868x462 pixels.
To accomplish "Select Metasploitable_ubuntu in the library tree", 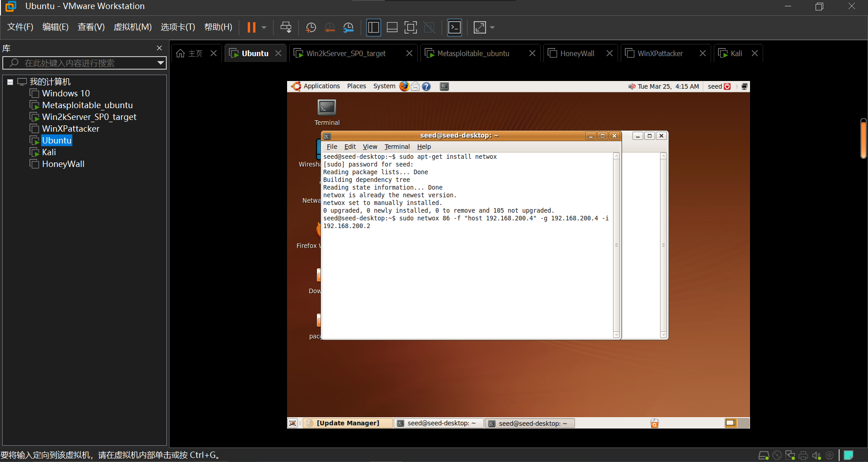I will (87, 105).
